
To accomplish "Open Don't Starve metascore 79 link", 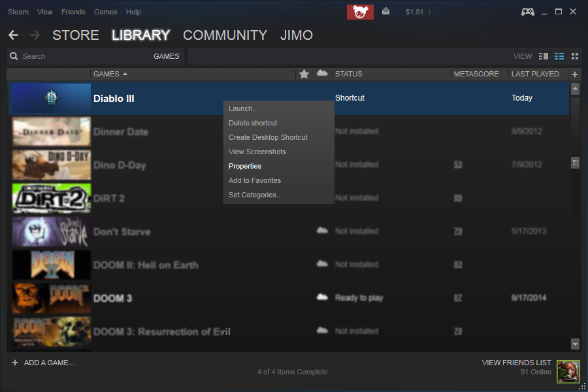I will (x=458, y=231).
